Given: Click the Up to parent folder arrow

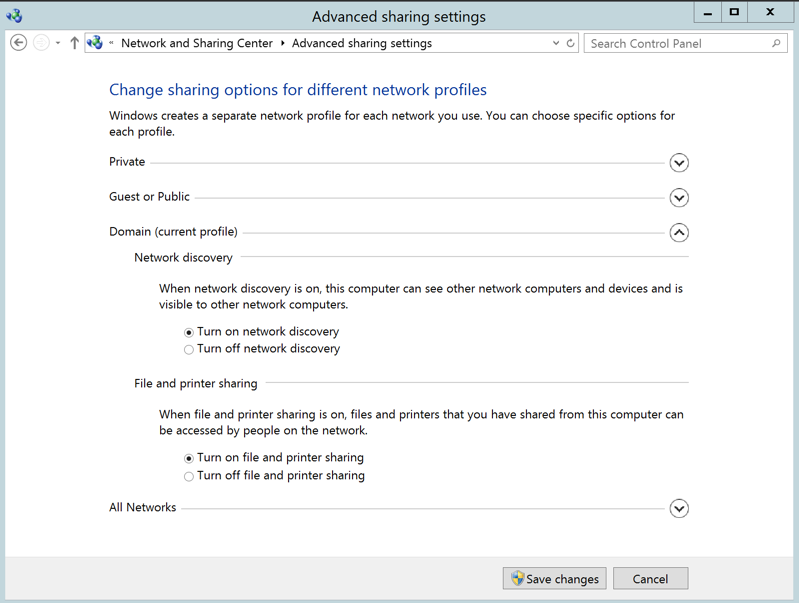Looking at the screenshot, I should click(x=74, y=43).
